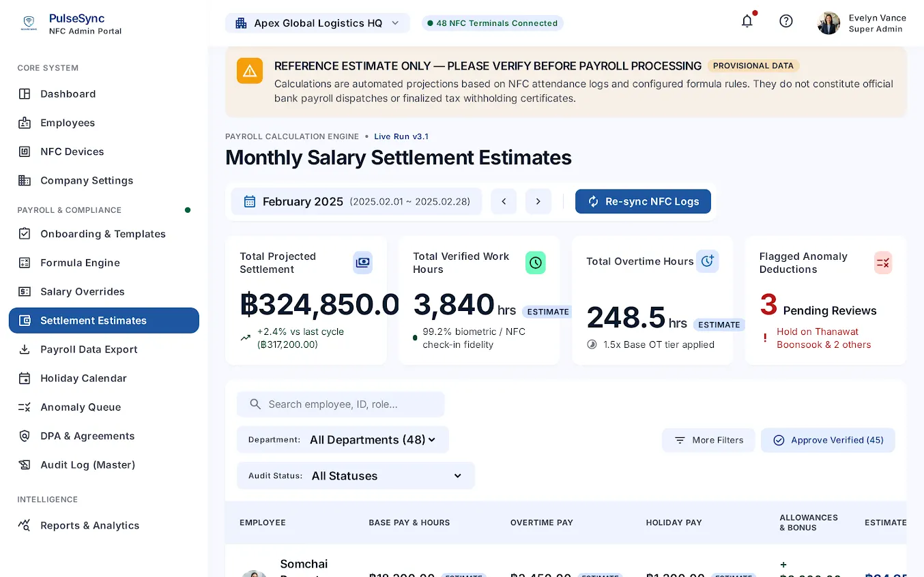Open the Apex Global Logistics HQ company selector

tap(317, 23)
